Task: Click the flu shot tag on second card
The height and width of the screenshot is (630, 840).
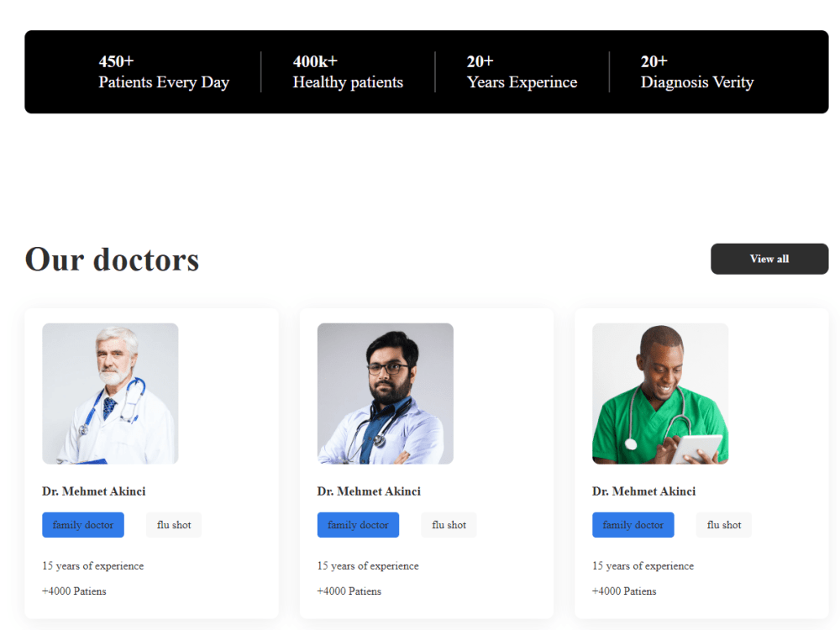Action: pyautogui.click(x=448, y=524)
